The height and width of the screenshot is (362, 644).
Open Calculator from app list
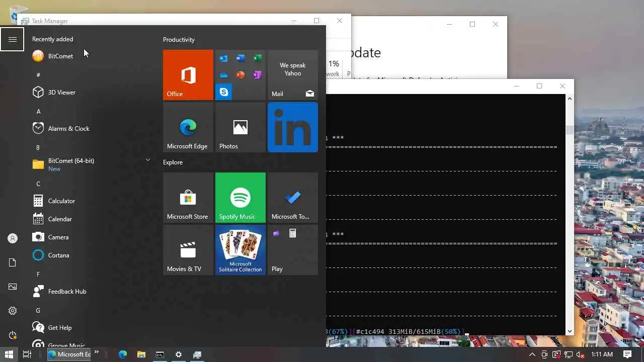(91, 201)
